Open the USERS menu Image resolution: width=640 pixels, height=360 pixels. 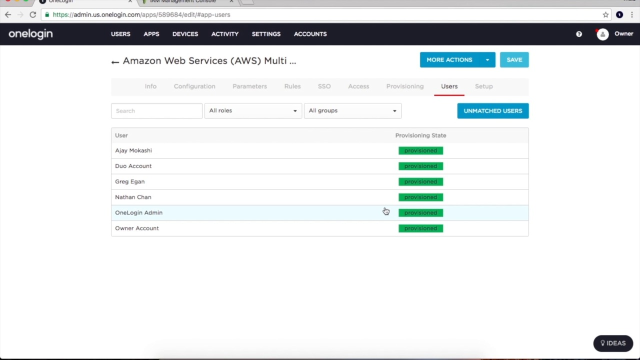(x=120, y=34)
